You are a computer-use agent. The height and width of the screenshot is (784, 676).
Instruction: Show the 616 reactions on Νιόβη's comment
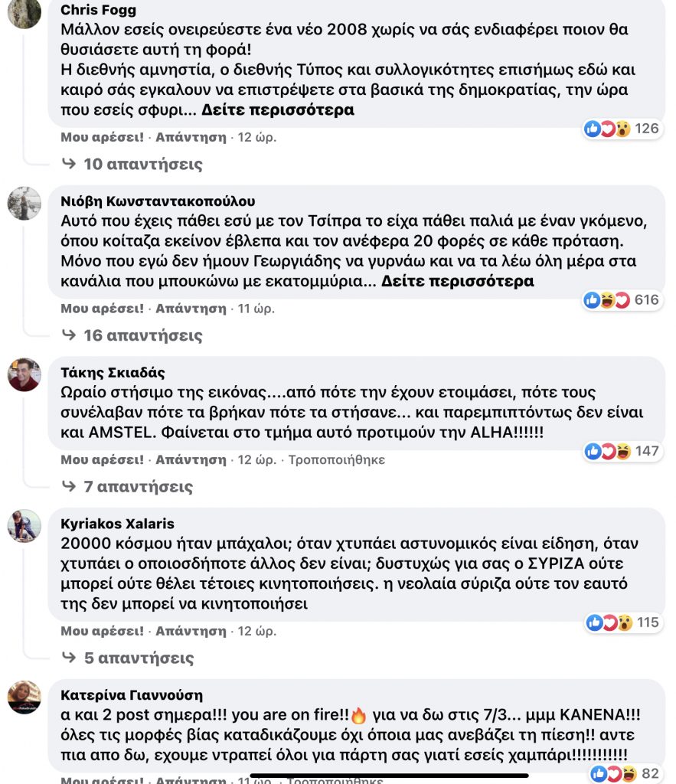[622, 300]
